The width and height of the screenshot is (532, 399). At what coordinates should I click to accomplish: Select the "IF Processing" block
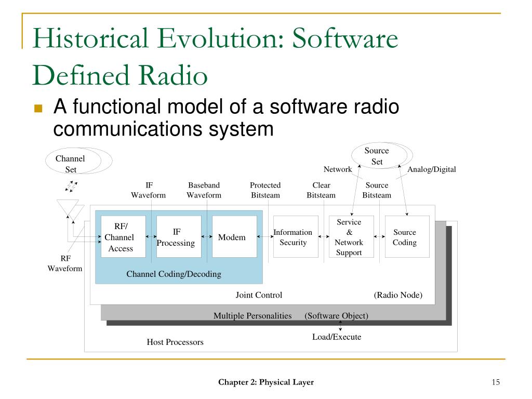[x=179, y=236]
